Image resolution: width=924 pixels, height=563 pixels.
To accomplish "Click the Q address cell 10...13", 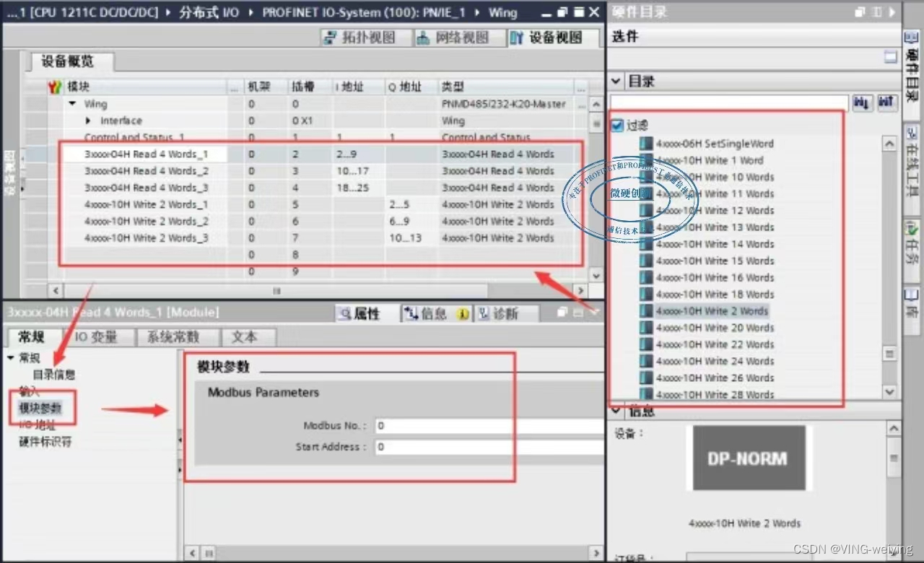I will click(411, 238).
